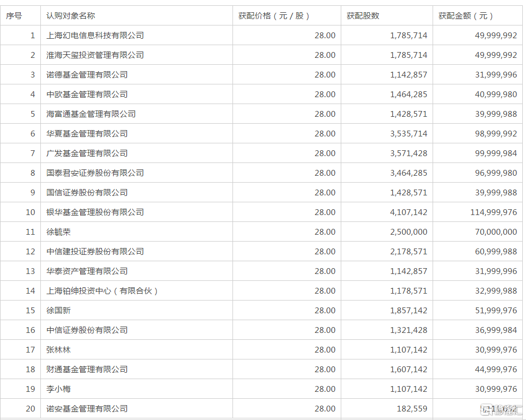Select the 获配金额（元） header cell
This screenshot has width=526, height=420.
point(467,16)
